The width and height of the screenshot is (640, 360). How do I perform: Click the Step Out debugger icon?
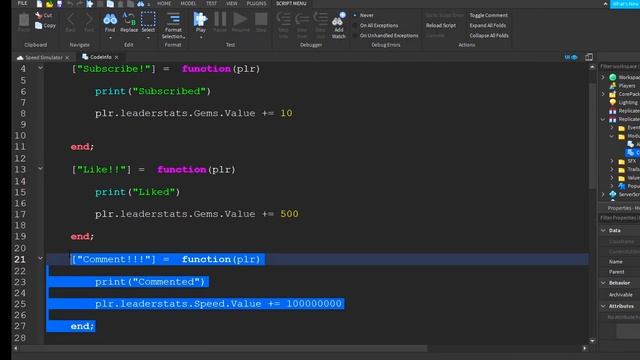pyautogui.click(x=320, y=19)
